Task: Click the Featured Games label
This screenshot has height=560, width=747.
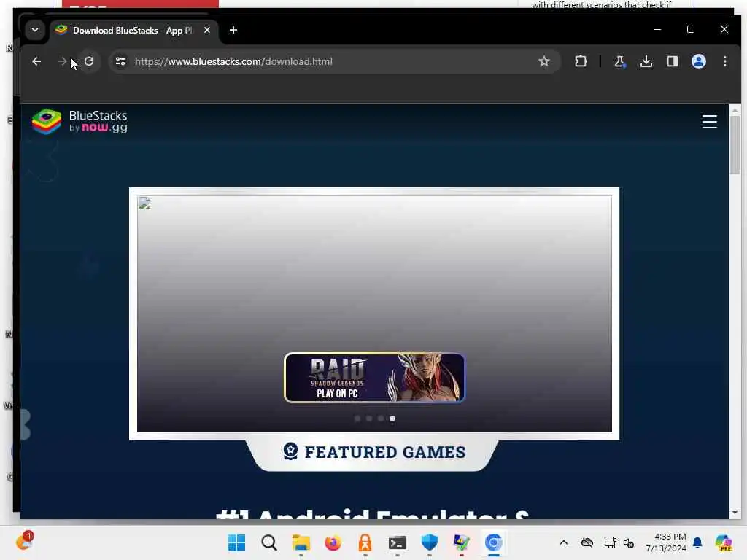Action: tap(385, 452)
